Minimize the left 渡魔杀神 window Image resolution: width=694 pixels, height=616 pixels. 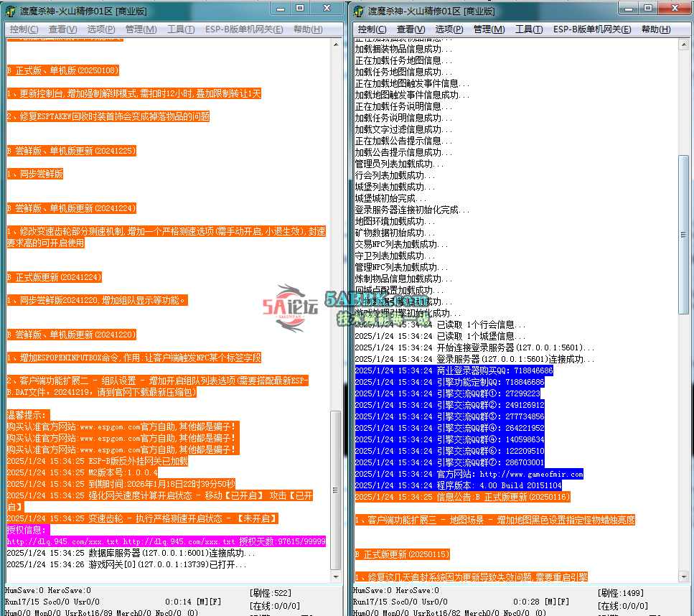281,9
